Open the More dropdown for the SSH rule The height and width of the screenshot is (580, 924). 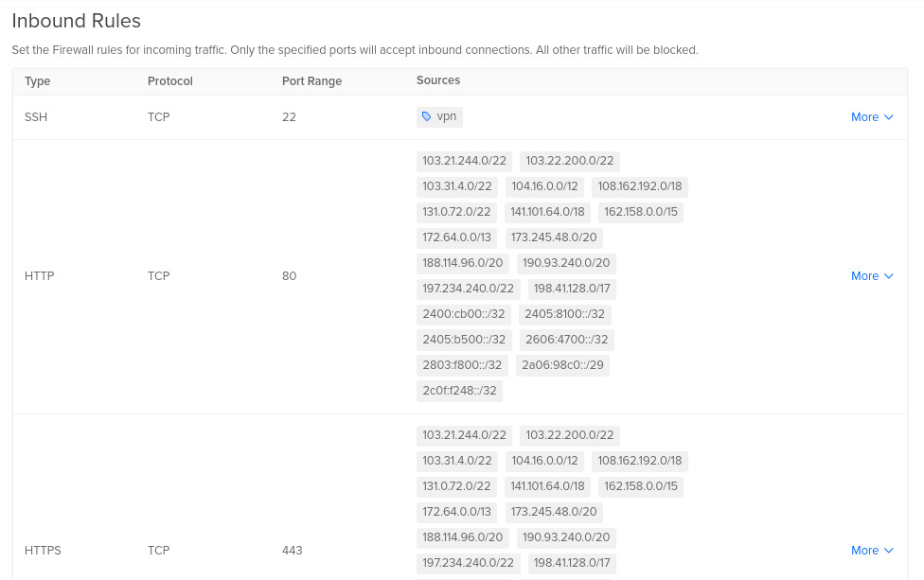[x=872, y=117]
